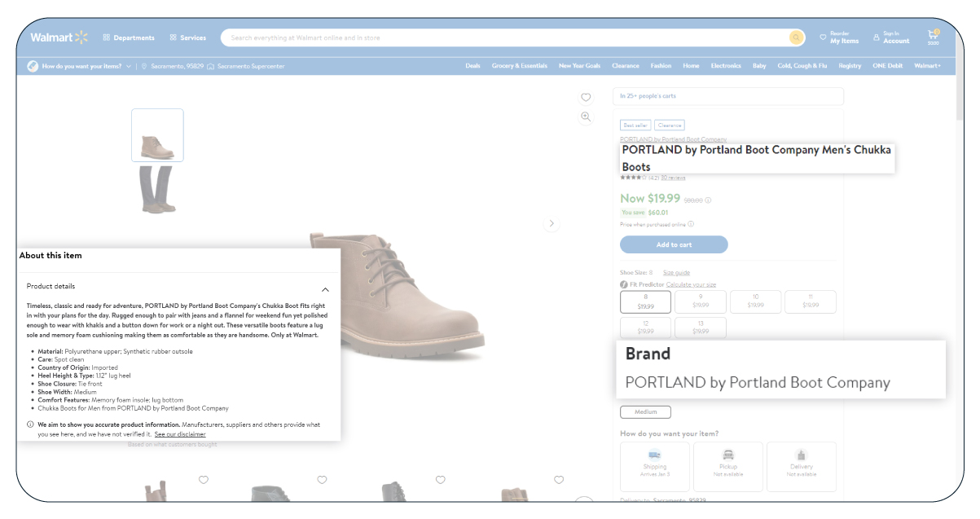Select shoe size 9
Screen dimensions: 980x519
point(701,301)
